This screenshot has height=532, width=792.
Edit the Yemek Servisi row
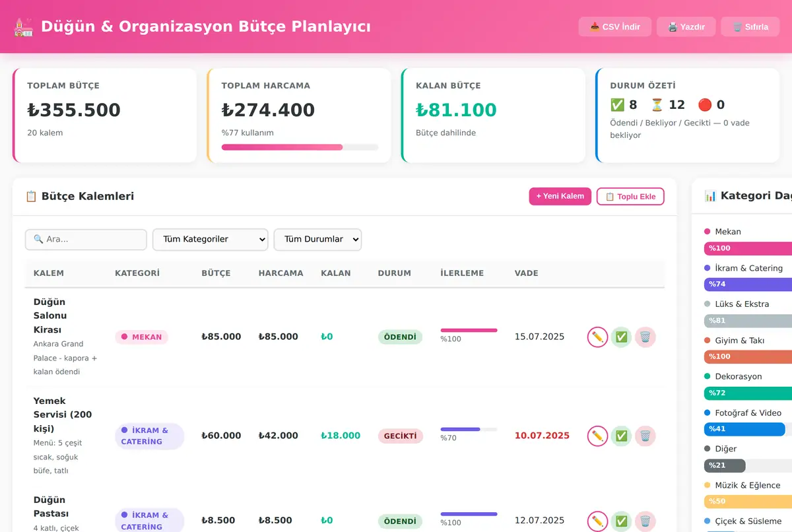597,436
